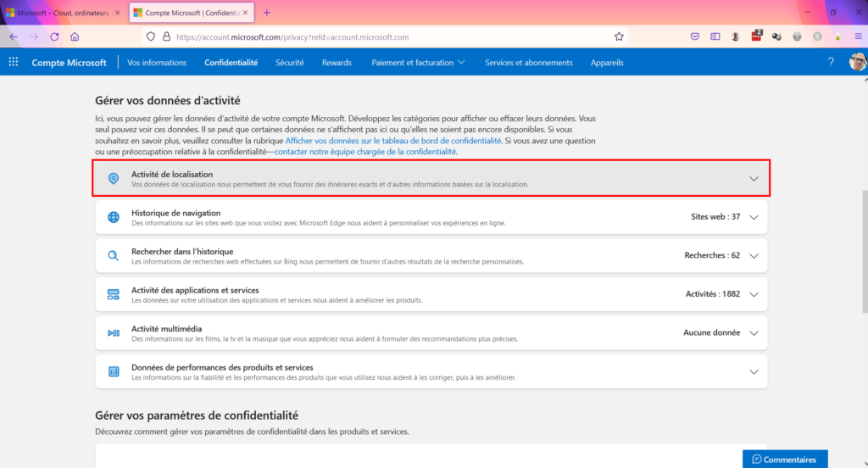Viewport: 868px width, 468px height.
Task: Bookmark this page with the star
Action: pos(619,36)
